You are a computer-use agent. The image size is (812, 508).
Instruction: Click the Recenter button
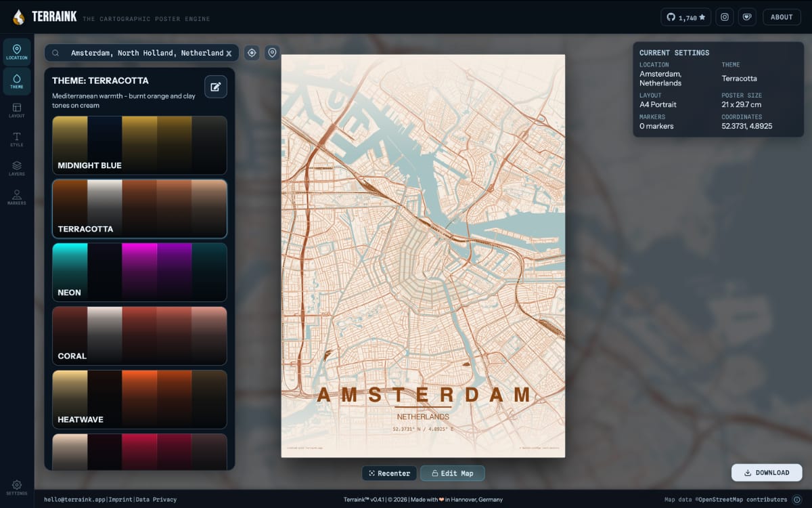point(389,473)
